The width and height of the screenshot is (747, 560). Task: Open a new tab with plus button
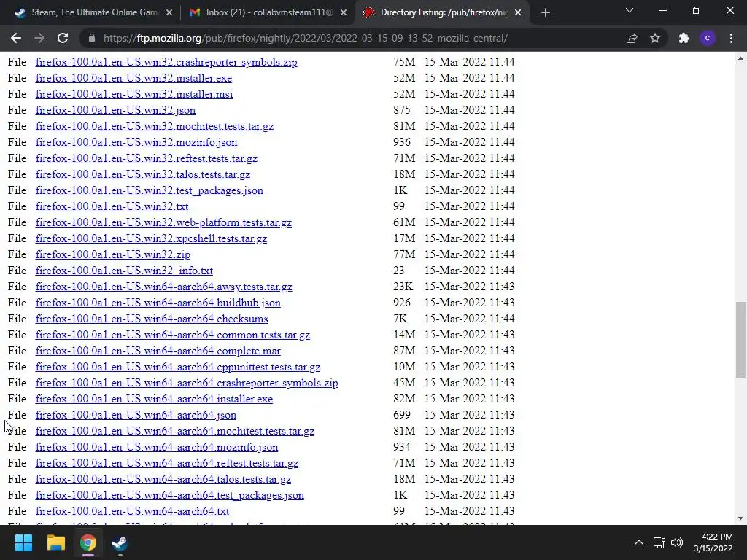click(546, 13)
